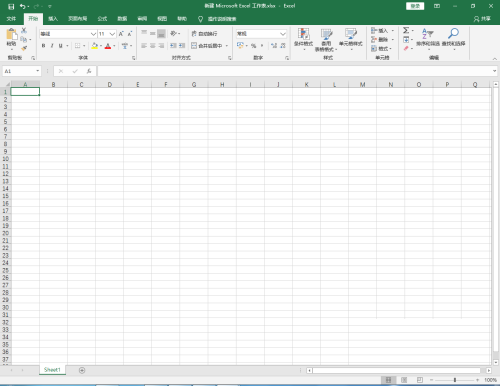Open Conditional Formatting icon
This screenshot has height=386, width=500.
pos(303,34)
